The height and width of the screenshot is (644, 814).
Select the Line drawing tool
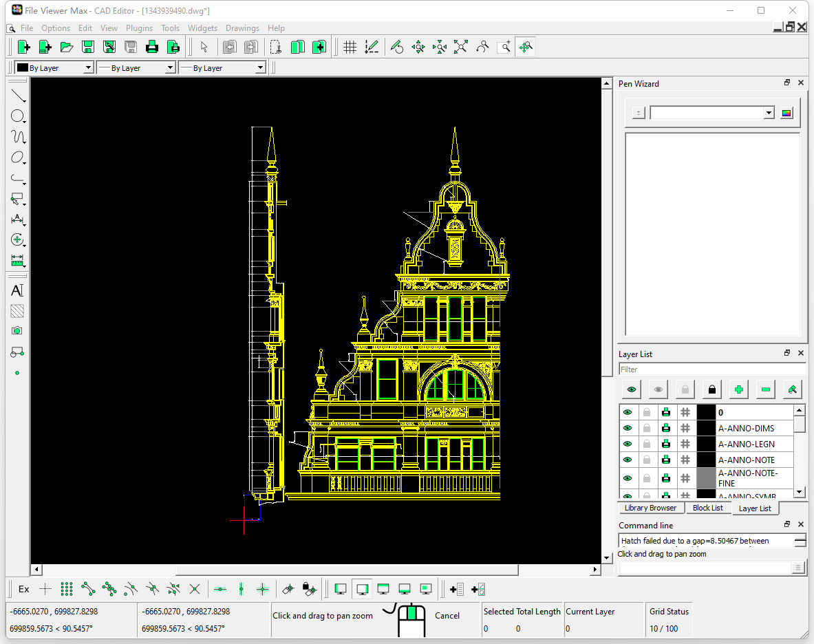pos(17,95)
